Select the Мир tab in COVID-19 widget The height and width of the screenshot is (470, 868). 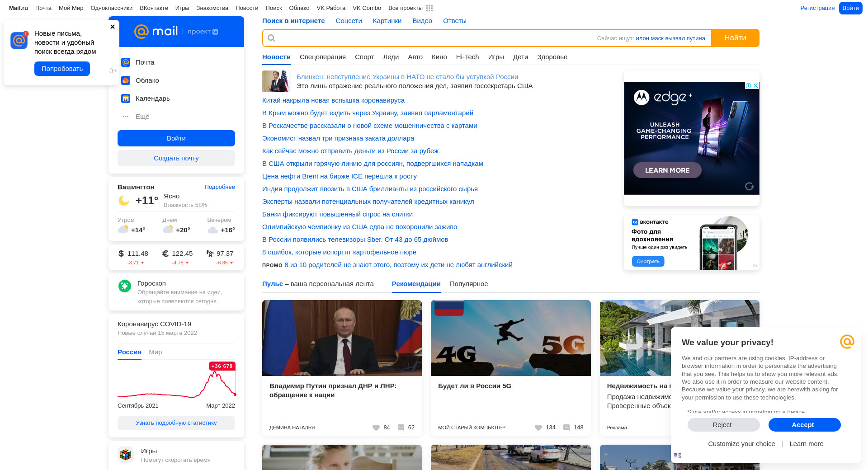point(156,352)
